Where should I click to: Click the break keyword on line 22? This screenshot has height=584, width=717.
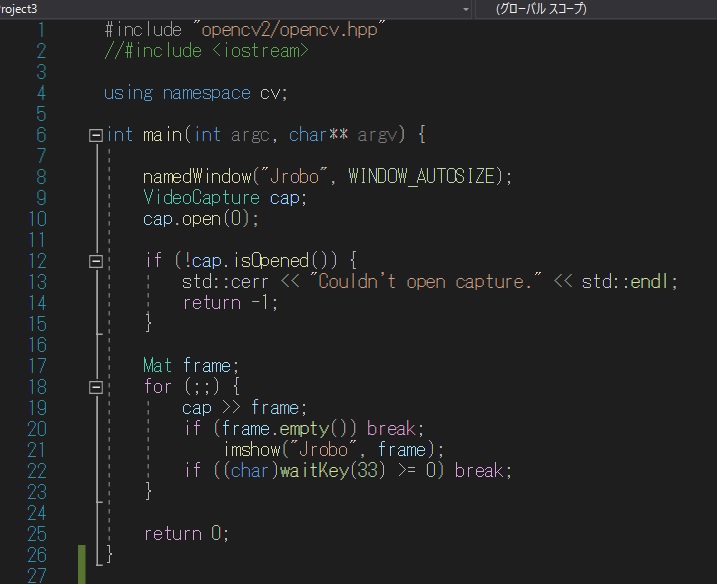coord(478,471)
